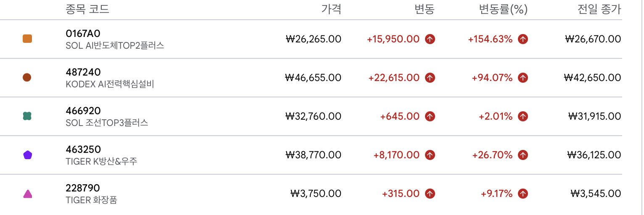Open the TIGER 화장품 ticker row
Screen dimensions: 644x215
[311, 194]
